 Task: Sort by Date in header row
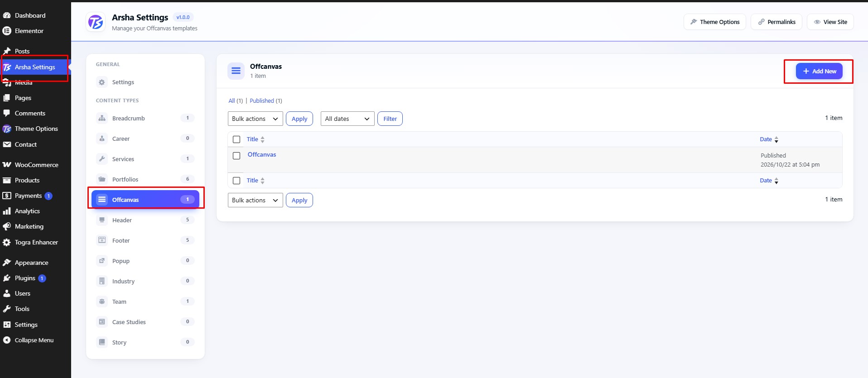769,139
